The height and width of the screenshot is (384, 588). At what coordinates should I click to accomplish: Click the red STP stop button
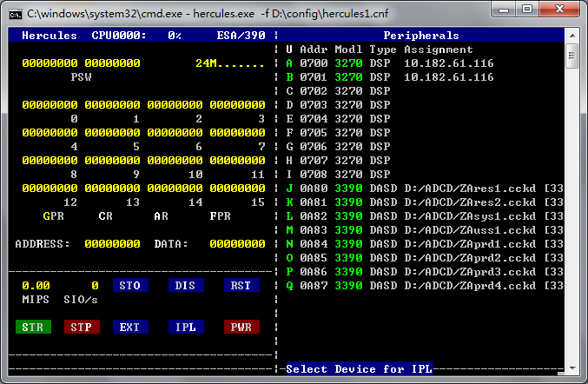82,327
